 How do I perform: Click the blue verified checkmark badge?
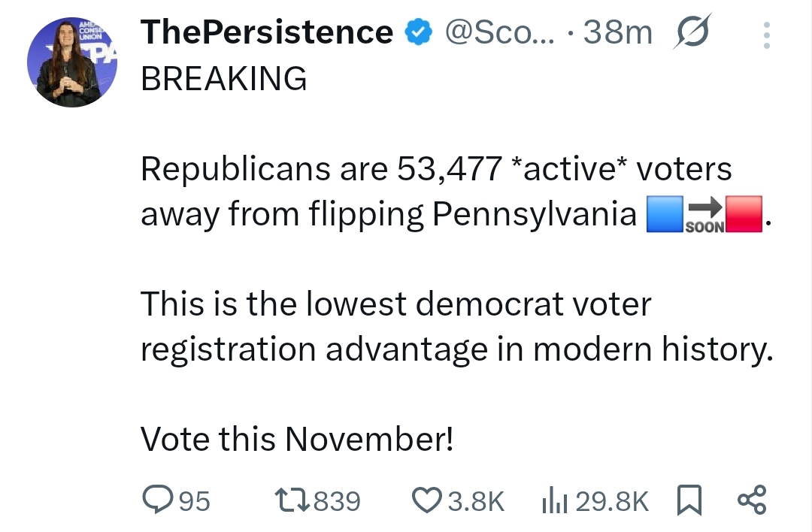[417, 33]
